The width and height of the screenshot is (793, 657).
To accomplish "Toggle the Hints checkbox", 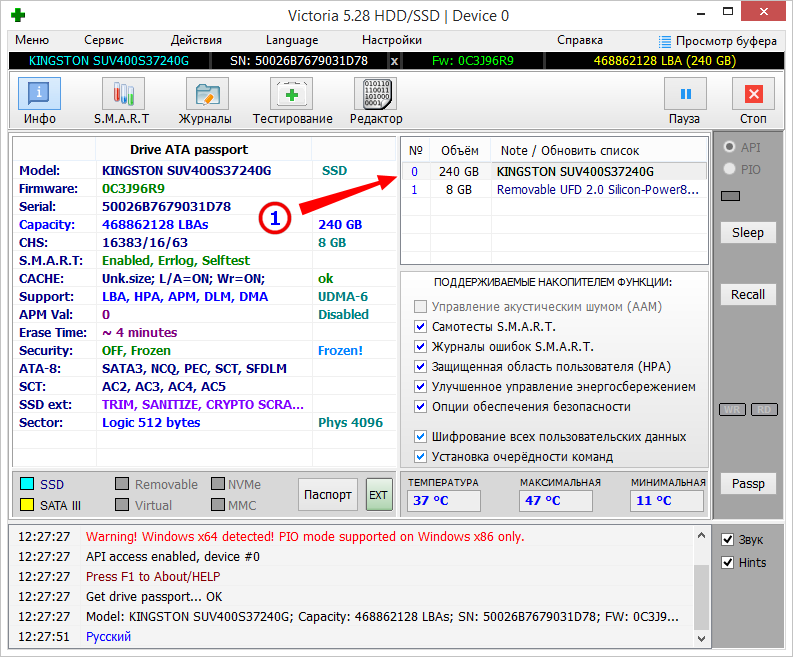I will (728, 562).
